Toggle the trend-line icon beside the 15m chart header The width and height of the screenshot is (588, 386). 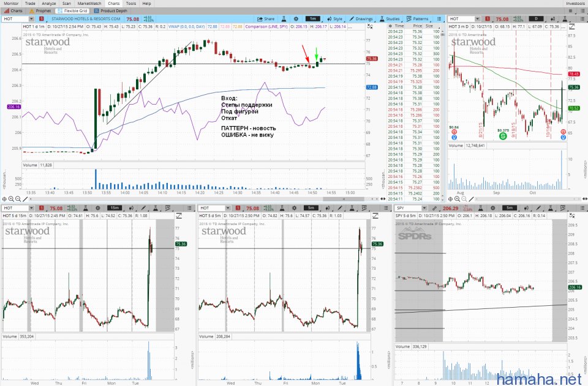179,216
